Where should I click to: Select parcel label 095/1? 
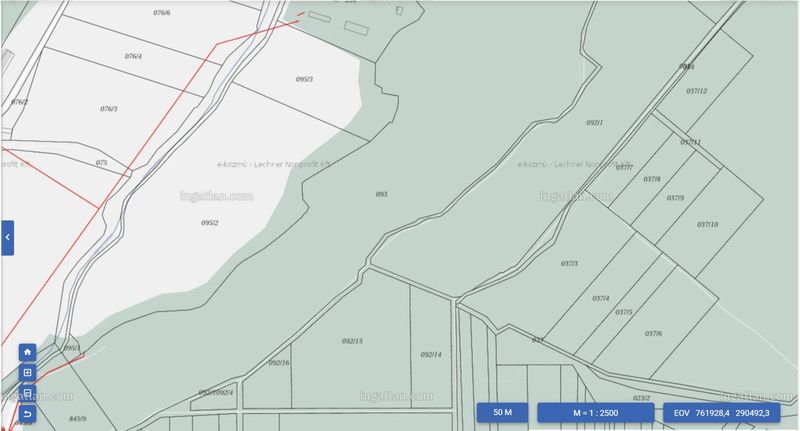coord(71,348)
